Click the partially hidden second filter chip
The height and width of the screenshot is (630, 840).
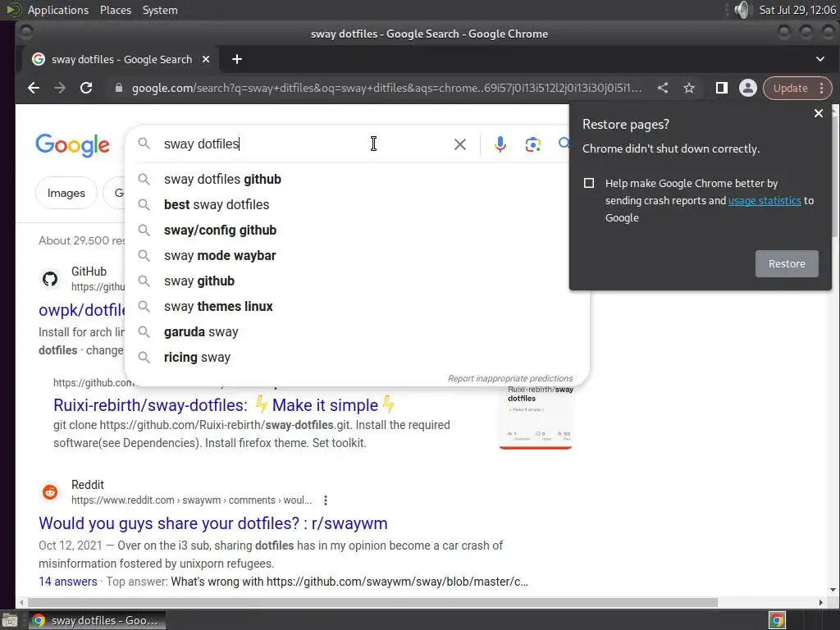coord(115,193)
